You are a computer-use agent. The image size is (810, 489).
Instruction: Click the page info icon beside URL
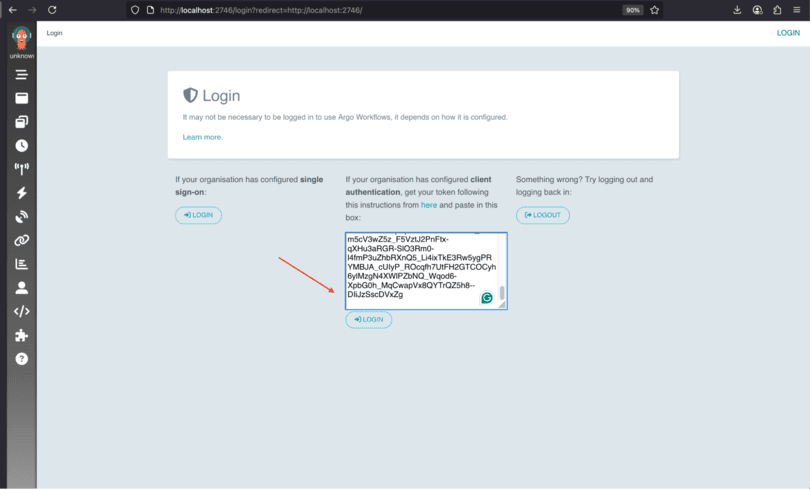pos(150,10)
